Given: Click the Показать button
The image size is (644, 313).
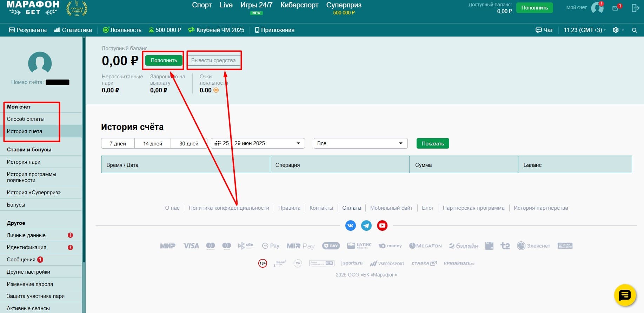Looking at the screenshot, I should tap(433, 143).
